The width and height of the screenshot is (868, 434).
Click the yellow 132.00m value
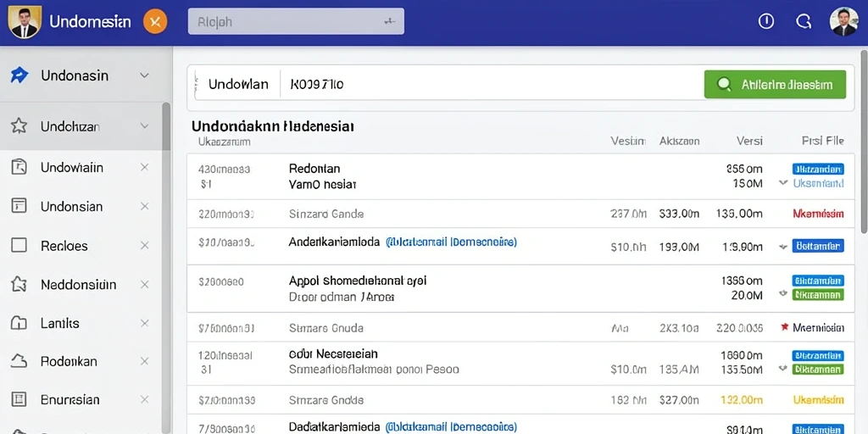click(741, 400)
